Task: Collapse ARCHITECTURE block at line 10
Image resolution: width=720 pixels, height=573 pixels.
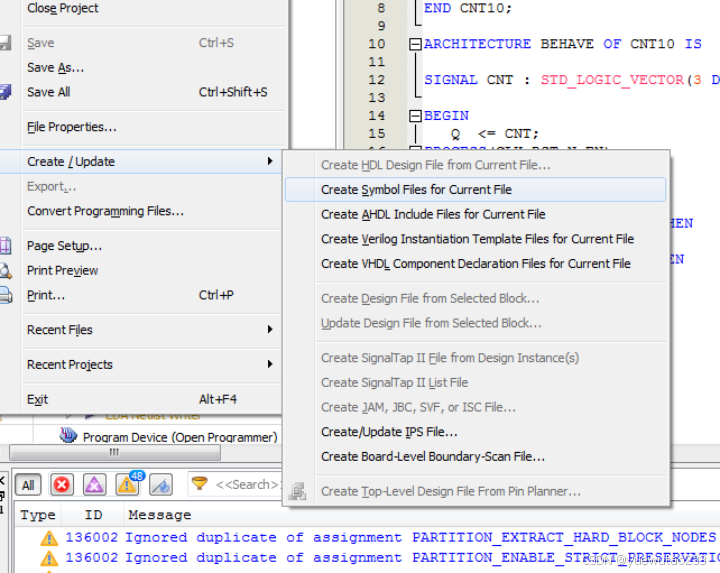Action: pyautogui.click(x=415, y=44)
